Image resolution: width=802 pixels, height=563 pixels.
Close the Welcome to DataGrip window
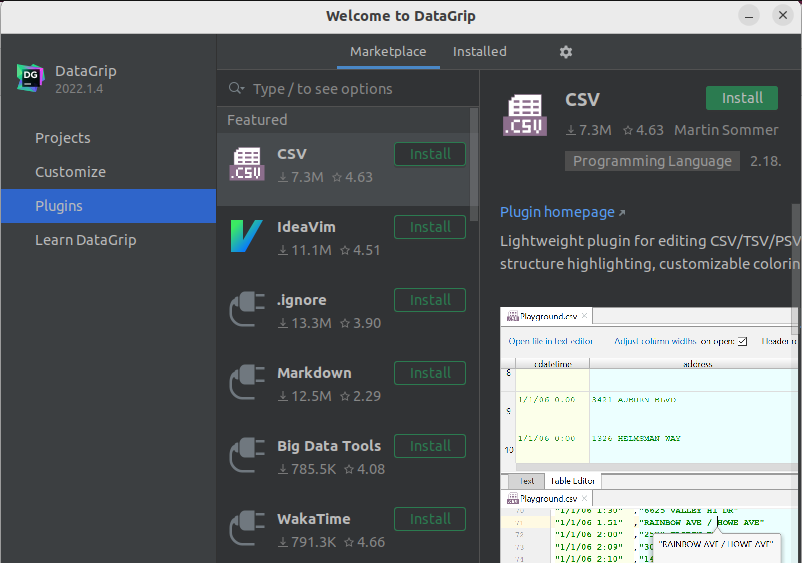783,15
